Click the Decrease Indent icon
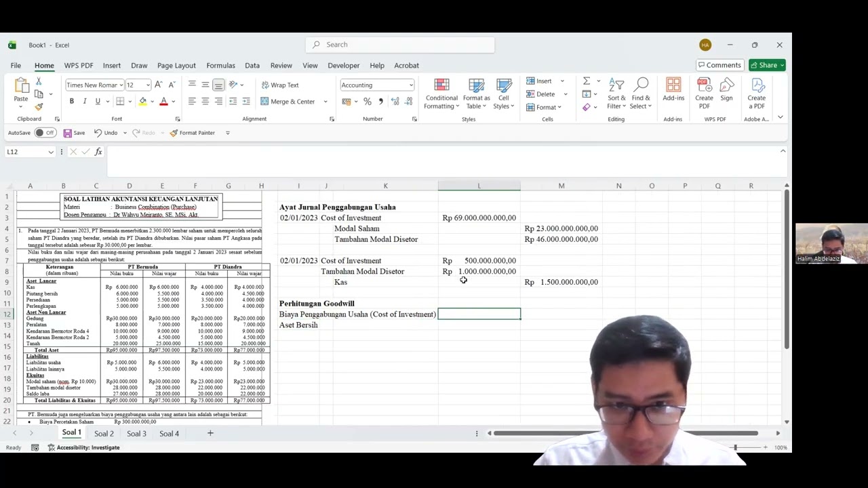The image size is (868, 488). [x=233, y=102]
